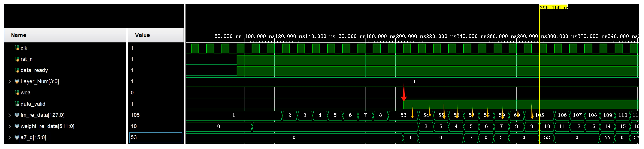The width and height of the screenshot is (644, 149).
Task: Click the fm_re_data[127:0] bus icon
Action: [x=16, y=115]
